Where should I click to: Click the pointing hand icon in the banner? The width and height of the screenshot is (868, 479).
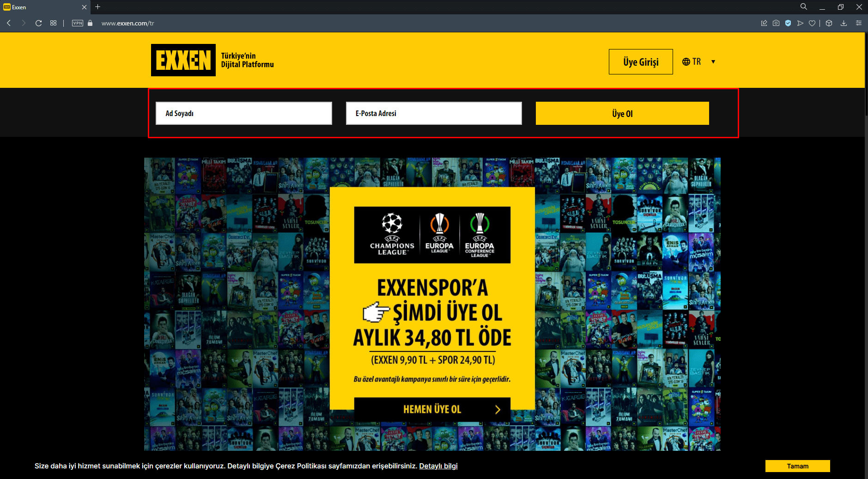pos(376,312)
